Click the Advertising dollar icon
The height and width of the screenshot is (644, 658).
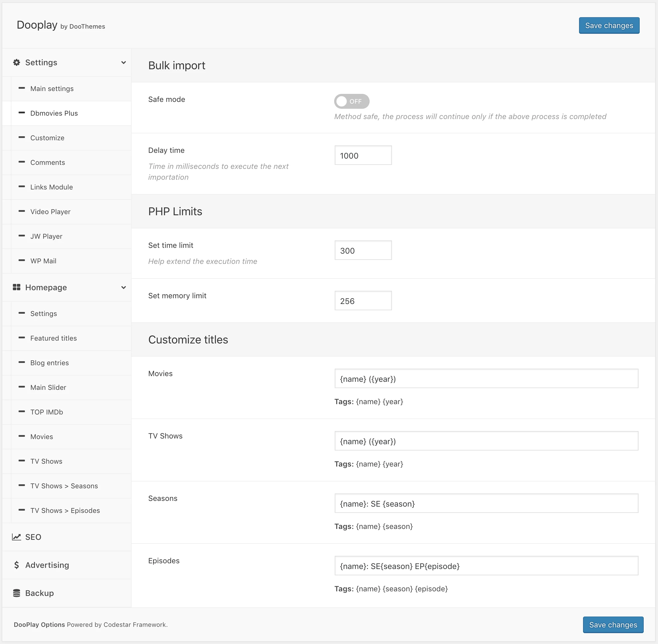coord(16,565)
